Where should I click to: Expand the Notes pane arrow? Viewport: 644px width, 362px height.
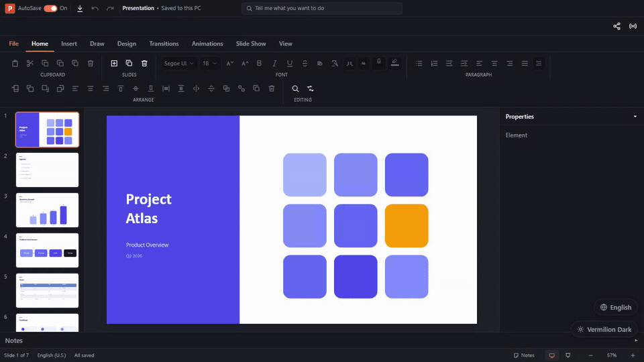click(x=636, y=341)
